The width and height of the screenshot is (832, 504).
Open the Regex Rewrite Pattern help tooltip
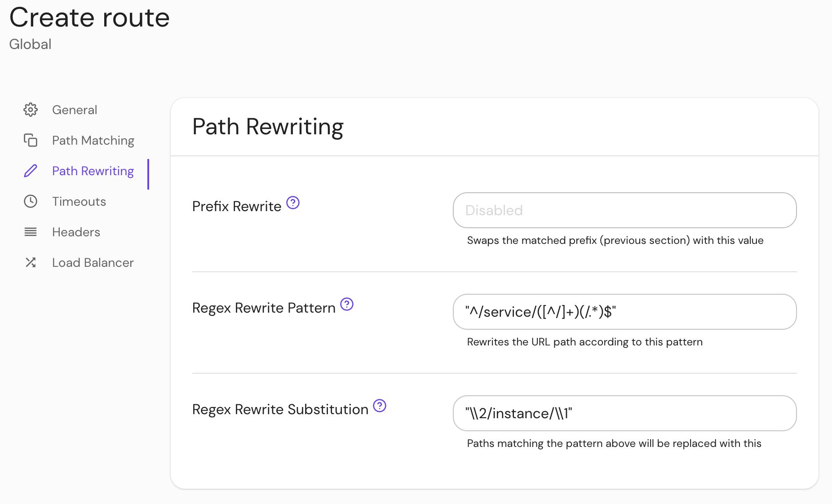click(346, 305)
